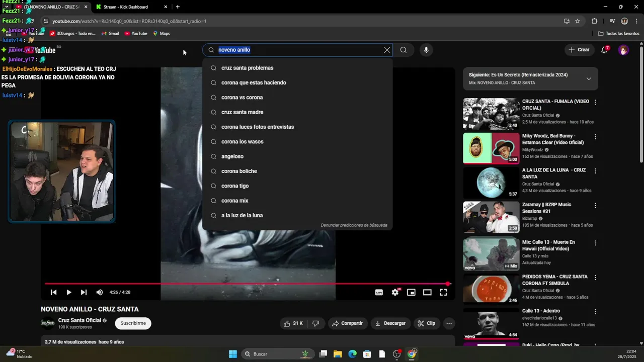The height and width of the screenshot is (362, 644).
Task: Open PEDIDOS YEMA video thumbnail
Action: [x=491, y=289]
